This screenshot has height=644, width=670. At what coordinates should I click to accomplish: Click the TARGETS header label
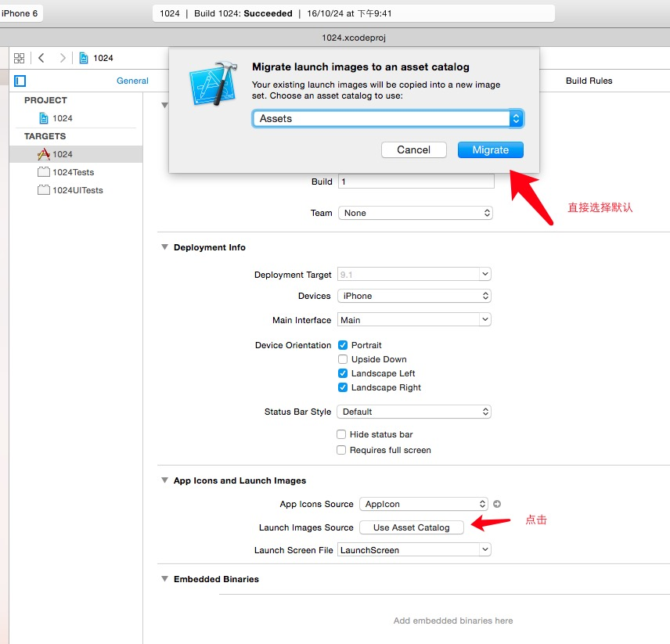(x=45, y=136)
